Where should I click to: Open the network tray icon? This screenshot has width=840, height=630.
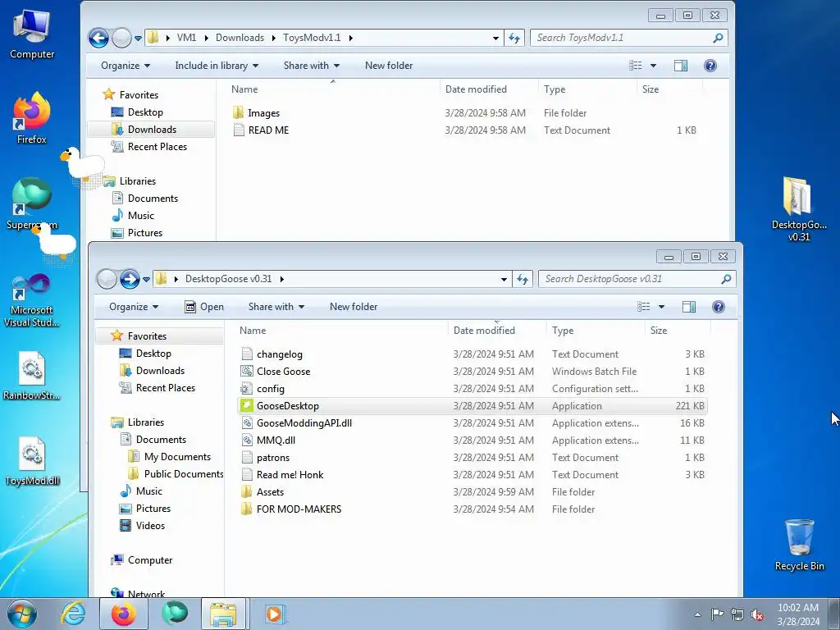[x=737, y=614]
